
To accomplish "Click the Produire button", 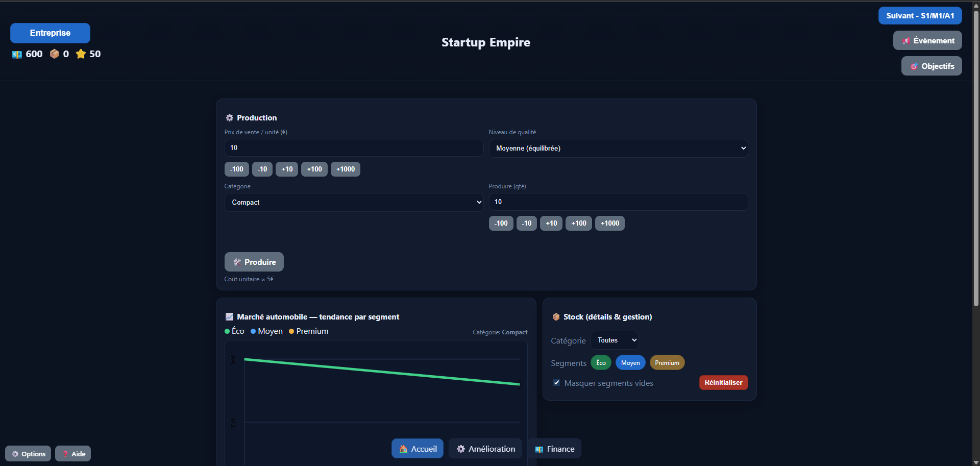I will tap(254, 262).
